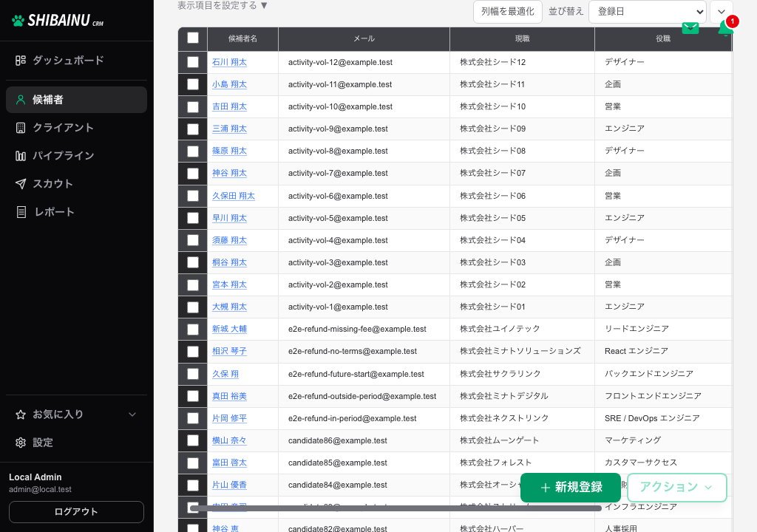Check the box for 横山 奈々
This screenshot has width=757, height=532.
click(x=193, y=441)
